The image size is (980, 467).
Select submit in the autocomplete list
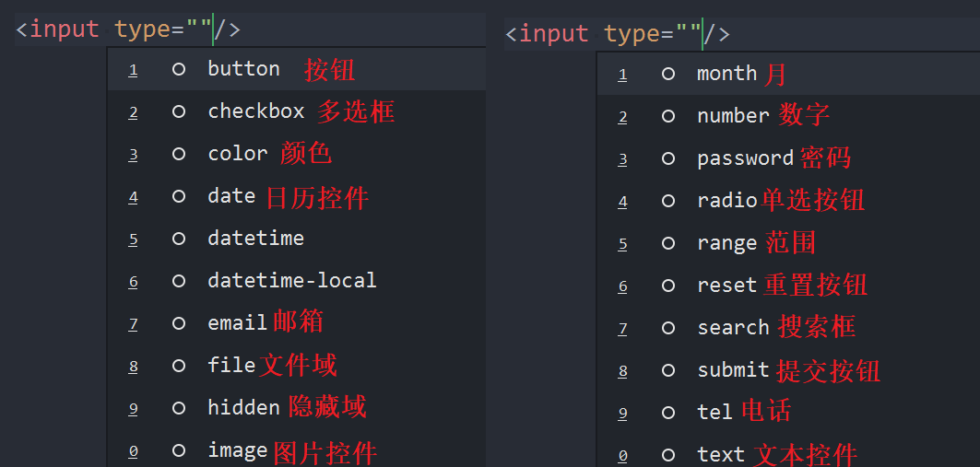pos(789,370)
